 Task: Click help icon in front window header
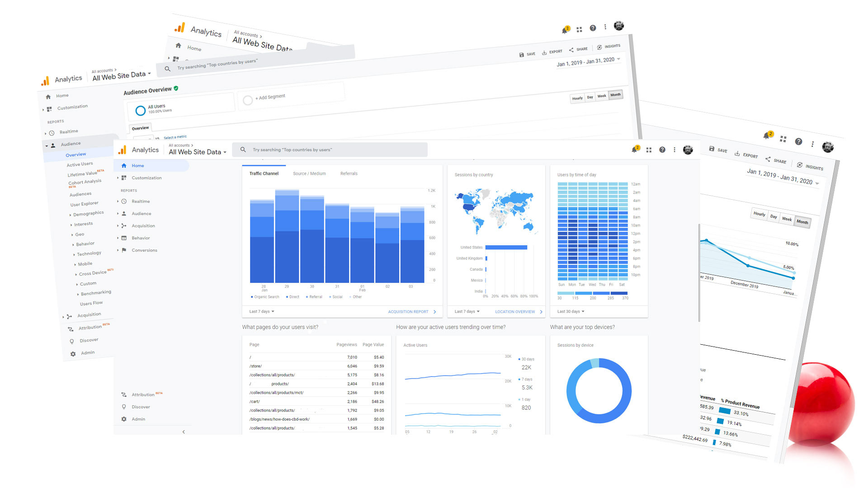click(x=662, y=150)
